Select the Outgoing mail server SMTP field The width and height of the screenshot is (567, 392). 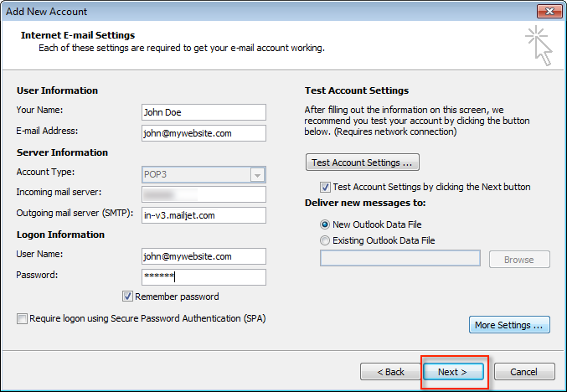(x=204, y=215)
